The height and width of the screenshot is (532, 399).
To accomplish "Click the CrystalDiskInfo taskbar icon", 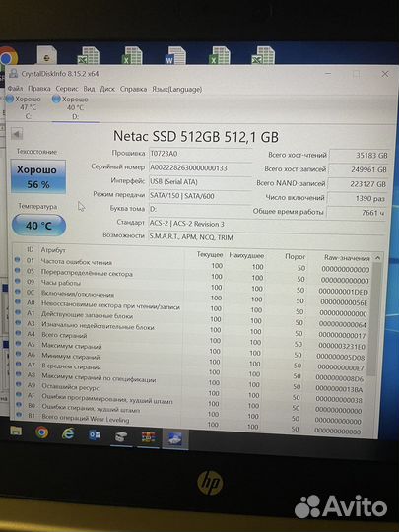I will 175,439.
